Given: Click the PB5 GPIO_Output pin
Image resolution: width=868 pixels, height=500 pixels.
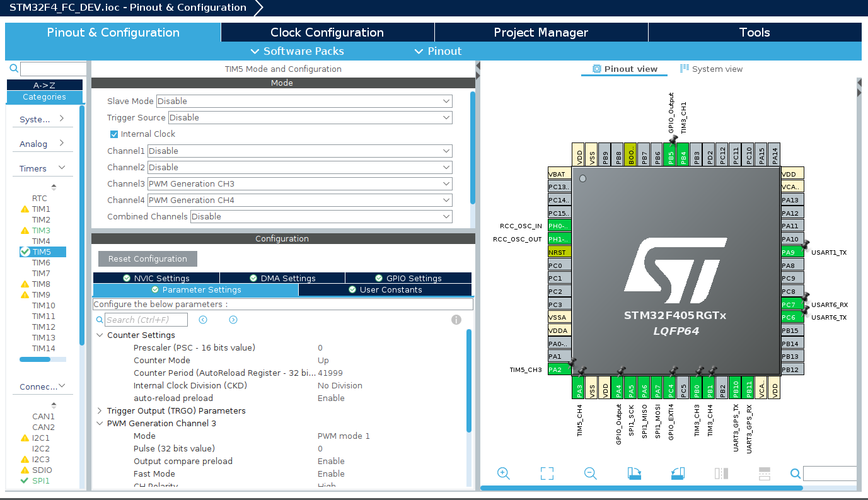Looking at the screenshot, I should coord(671,154).
